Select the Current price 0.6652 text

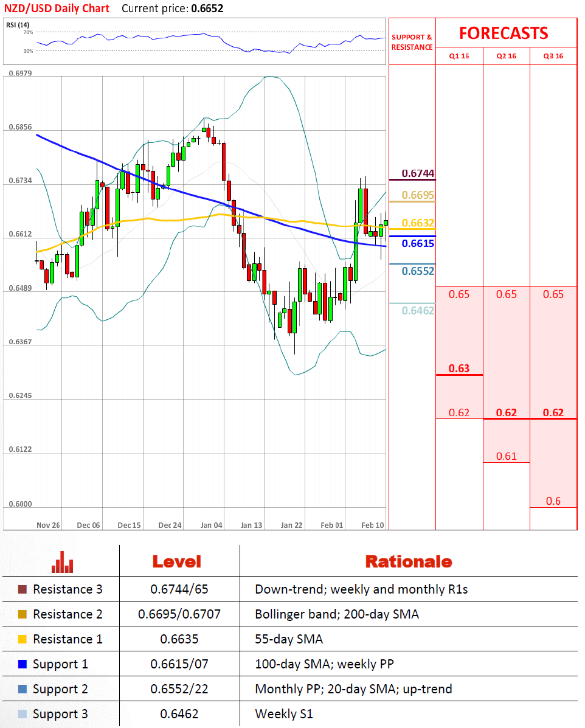(172, 9)
